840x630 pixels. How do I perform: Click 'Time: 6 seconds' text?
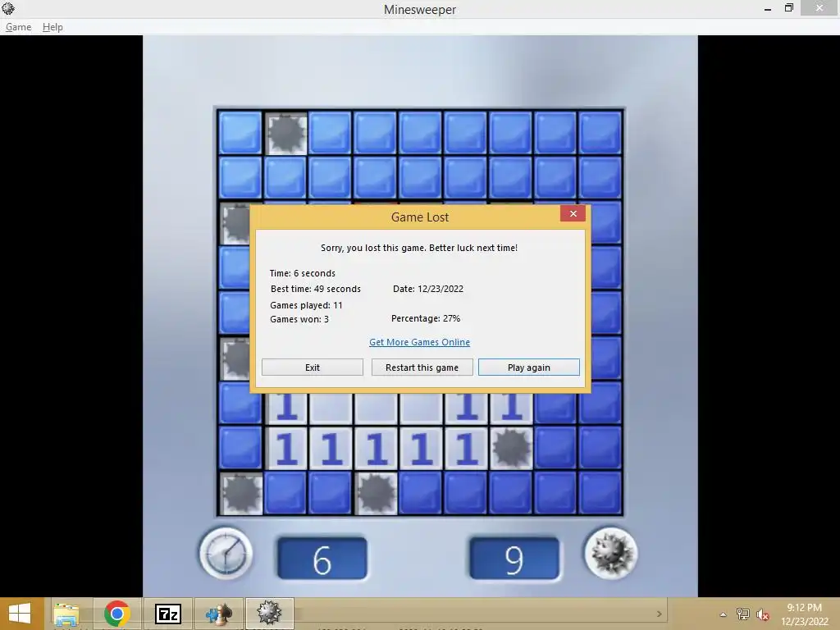302,273
